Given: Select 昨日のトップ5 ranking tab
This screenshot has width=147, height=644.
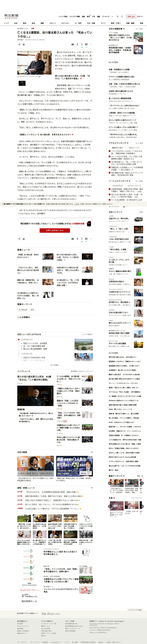Looking at the screenshot, I should click(134, 148).
